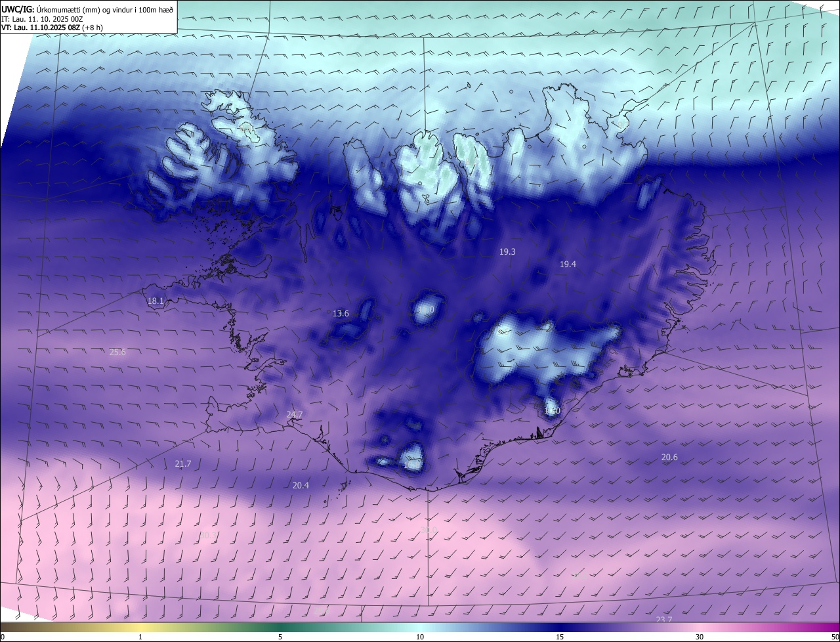Image resolution: width=840 pixels, height=642 pixels.
Task: Click the title text 'Úrkomumætti (mm) og vindur'
Action: [x=83, y=9]
